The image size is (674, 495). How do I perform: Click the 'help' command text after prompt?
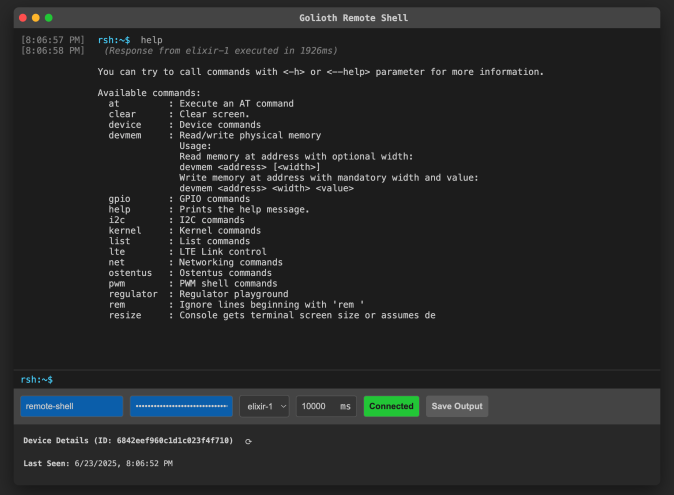[152, 40]
